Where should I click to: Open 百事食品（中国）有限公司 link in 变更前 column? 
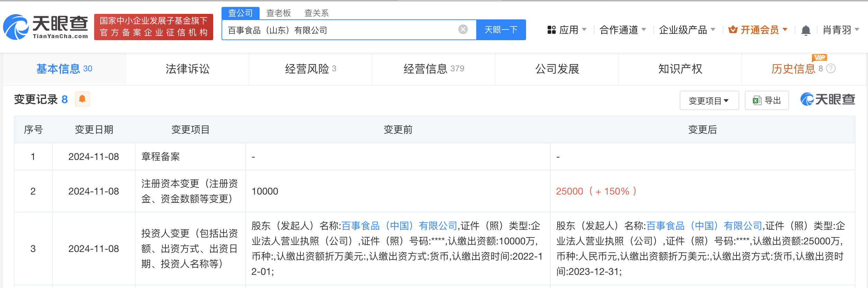click(400, 226)
